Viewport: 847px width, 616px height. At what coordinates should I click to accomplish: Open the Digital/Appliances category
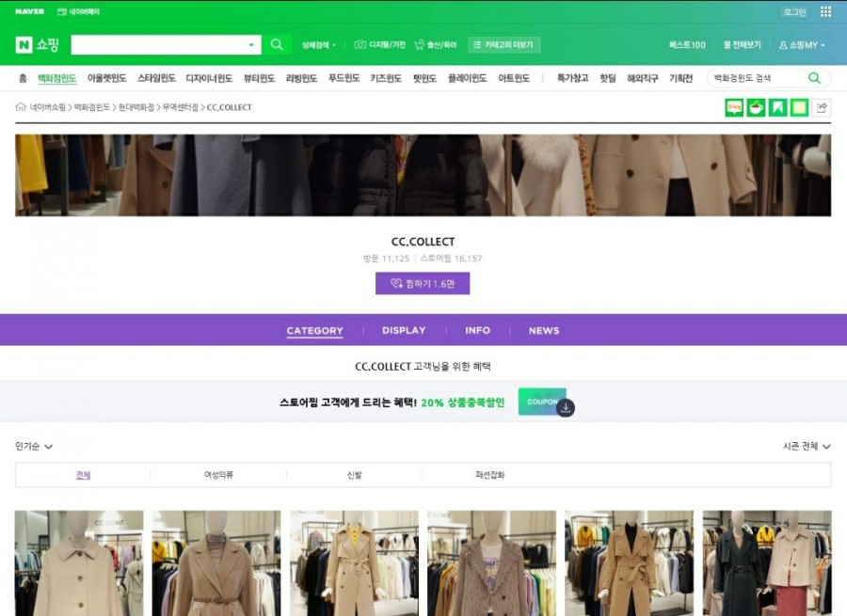point(380,45)
